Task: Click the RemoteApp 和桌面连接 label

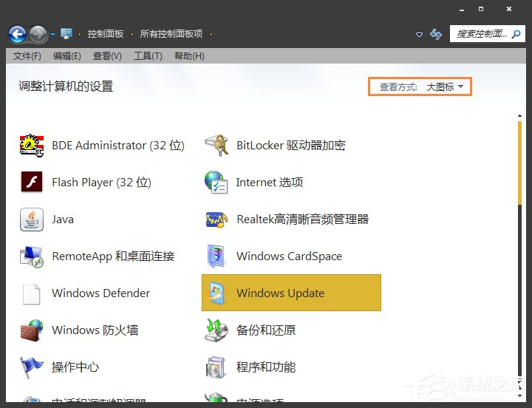Action: tap(113, 256)
